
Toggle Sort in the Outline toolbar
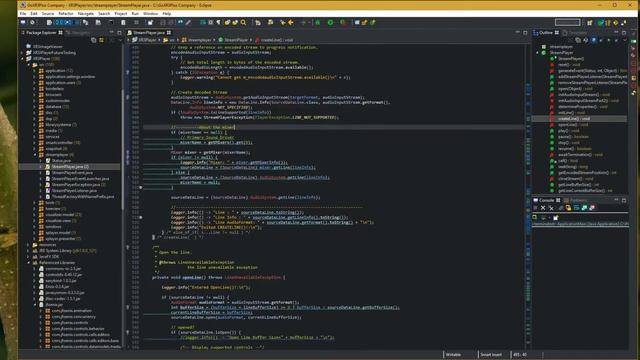[586, 40]
